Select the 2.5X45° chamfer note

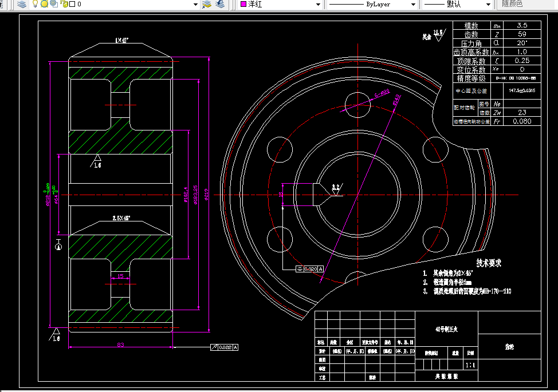[121, 218]
